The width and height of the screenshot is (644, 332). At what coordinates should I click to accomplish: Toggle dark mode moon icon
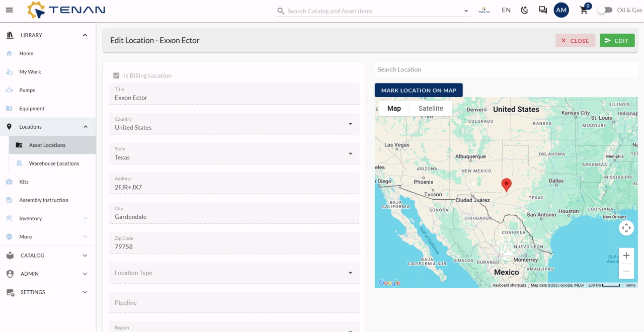tap(524, 10)
